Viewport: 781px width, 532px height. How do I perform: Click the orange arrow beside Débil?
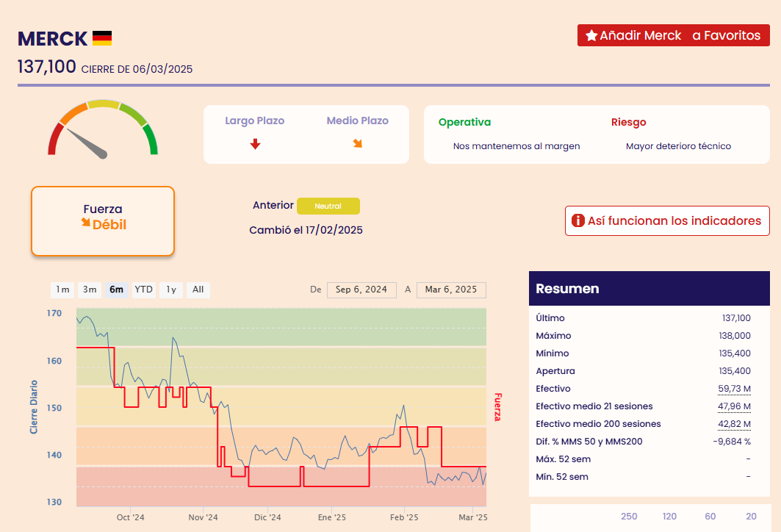tap(86, 223)
